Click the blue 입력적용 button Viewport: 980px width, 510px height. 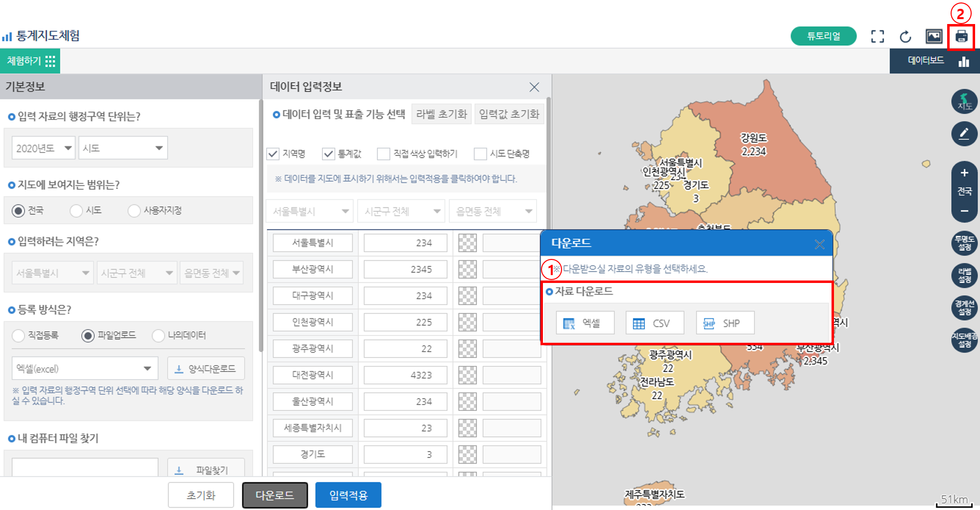[348, 495]
